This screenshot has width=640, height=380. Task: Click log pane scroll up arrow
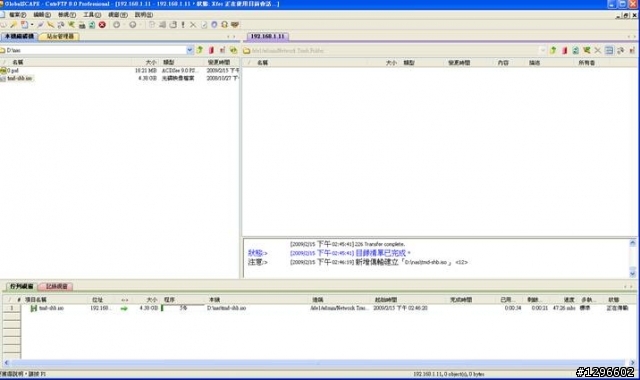pos(633,243)
